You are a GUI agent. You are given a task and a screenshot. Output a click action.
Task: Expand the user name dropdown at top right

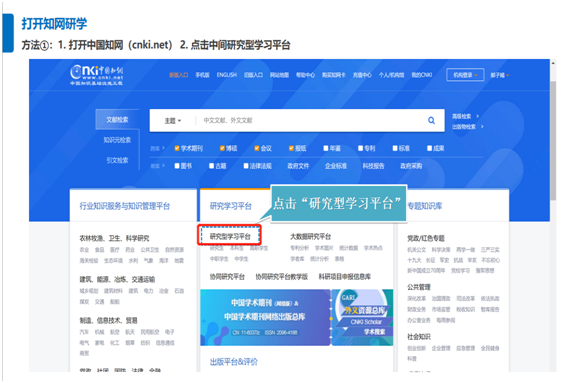[500, 75]
